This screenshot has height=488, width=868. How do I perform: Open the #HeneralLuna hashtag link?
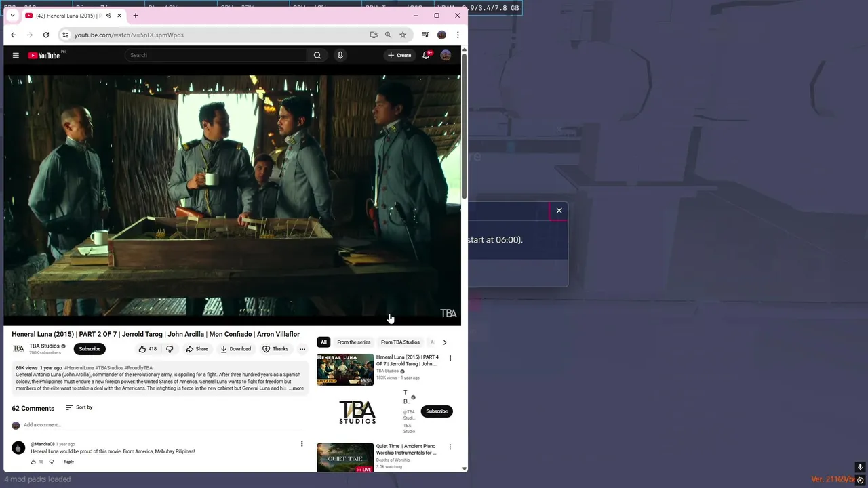(x=79, y=368)
